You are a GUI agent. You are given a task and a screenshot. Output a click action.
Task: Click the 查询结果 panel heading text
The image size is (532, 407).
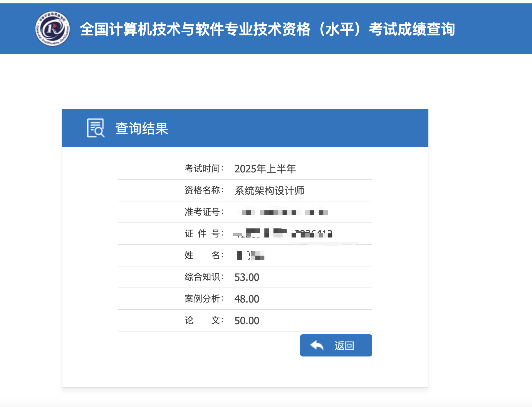pos(141,128)
